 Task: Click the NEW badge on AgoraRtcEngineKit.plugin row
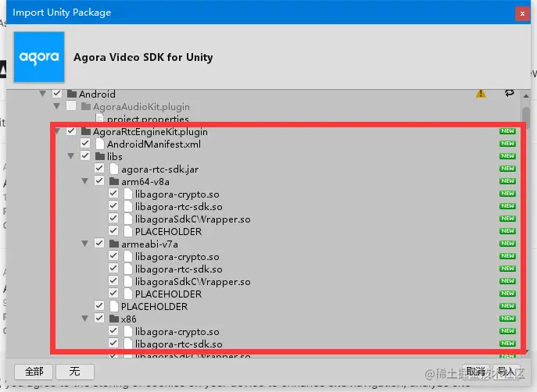click(x=507, y=131)
